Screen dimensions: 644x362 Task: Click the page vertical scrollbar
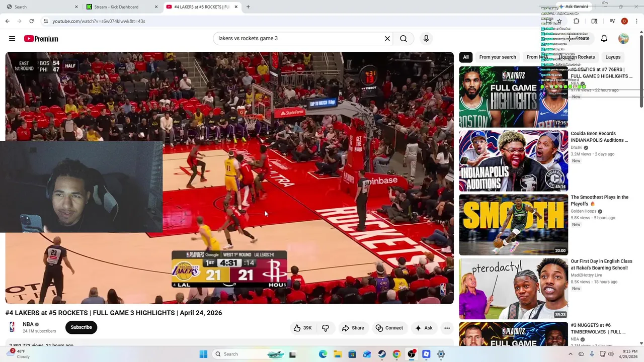click(641, 70)
